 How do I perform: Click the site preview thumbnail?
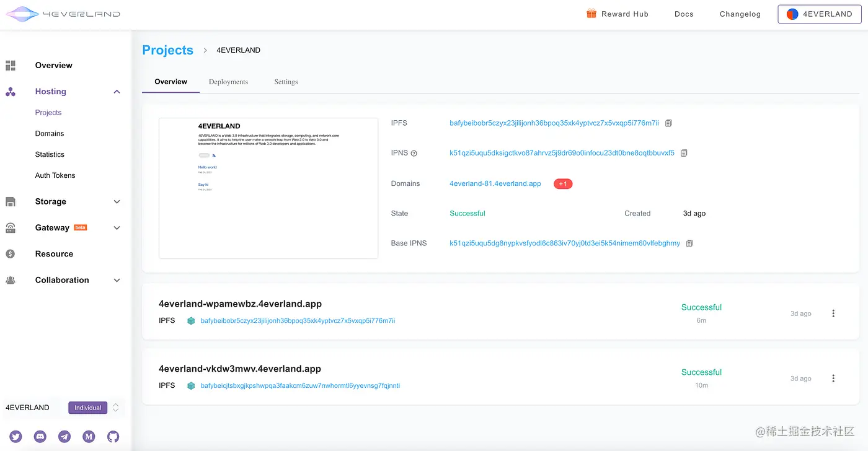(268, 188)
